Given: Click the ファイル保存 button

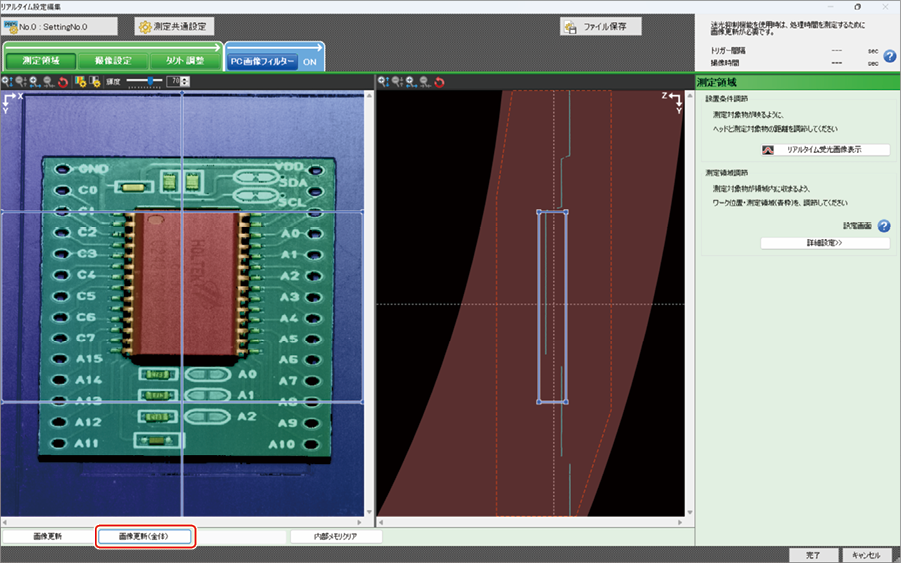Looking at the screenshot, I should click(x=600, y=27).
